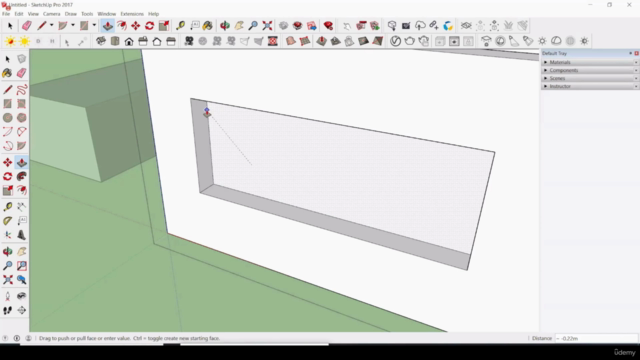
Task: Click the Zoom magnifier in top toolbar
Action: point(253,26)
